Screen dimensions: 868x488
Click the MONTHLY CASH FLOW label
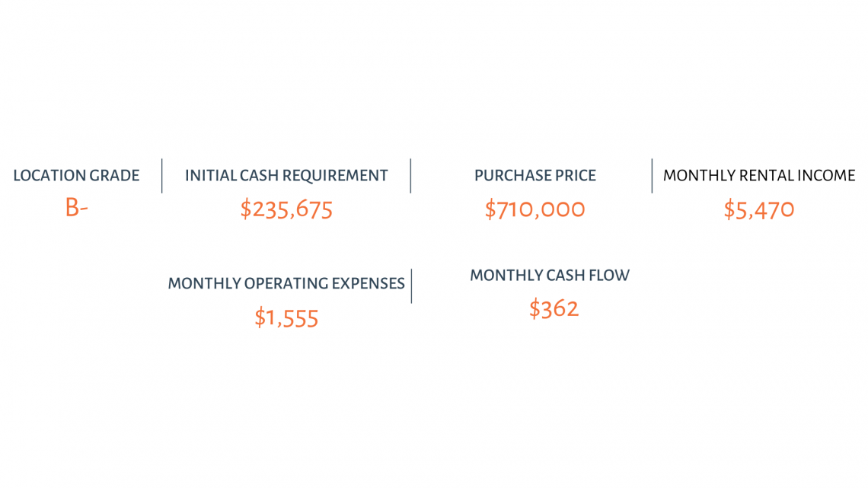coord(550,275)
